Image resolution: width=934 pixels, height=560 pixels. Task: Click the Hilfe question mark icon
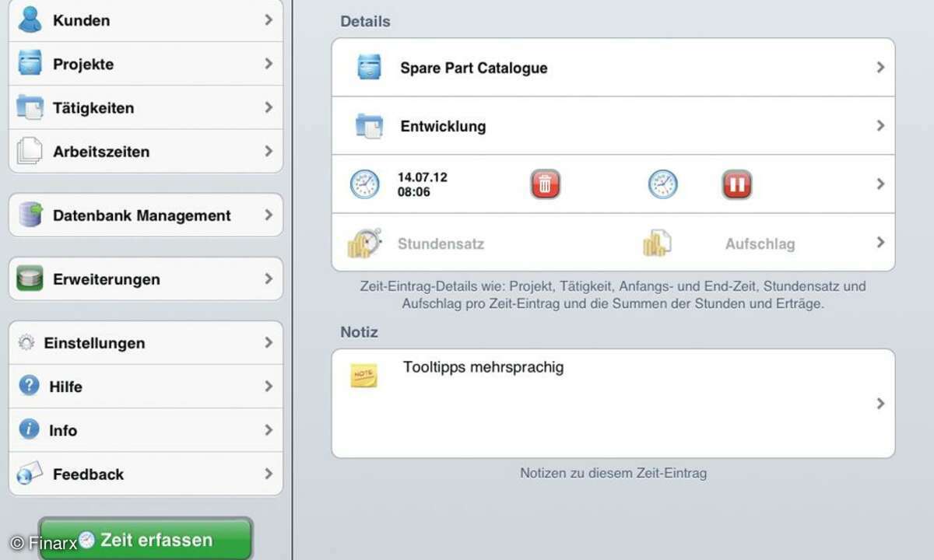(x=29, y=386)
